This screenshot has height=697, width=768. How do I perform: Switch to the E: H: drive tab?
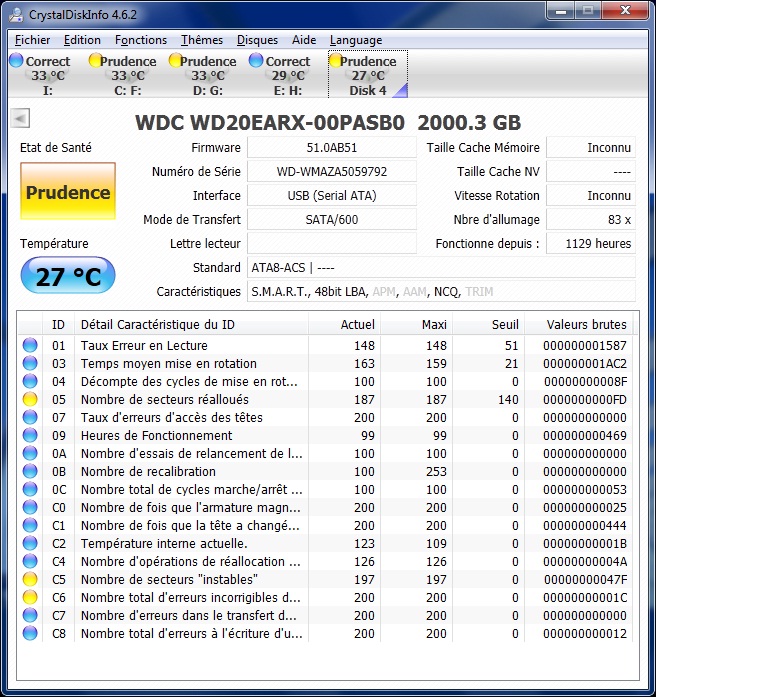(288, 75)
